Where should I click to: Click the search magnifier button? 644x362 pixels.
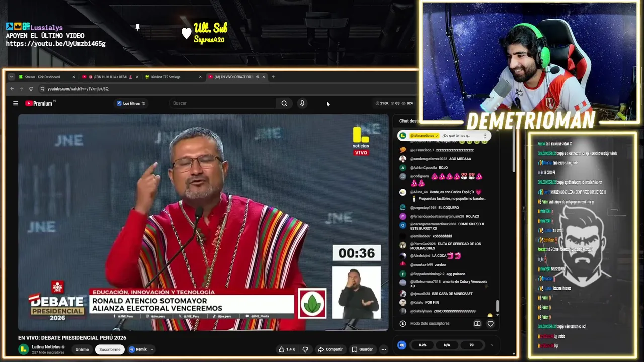284,103
